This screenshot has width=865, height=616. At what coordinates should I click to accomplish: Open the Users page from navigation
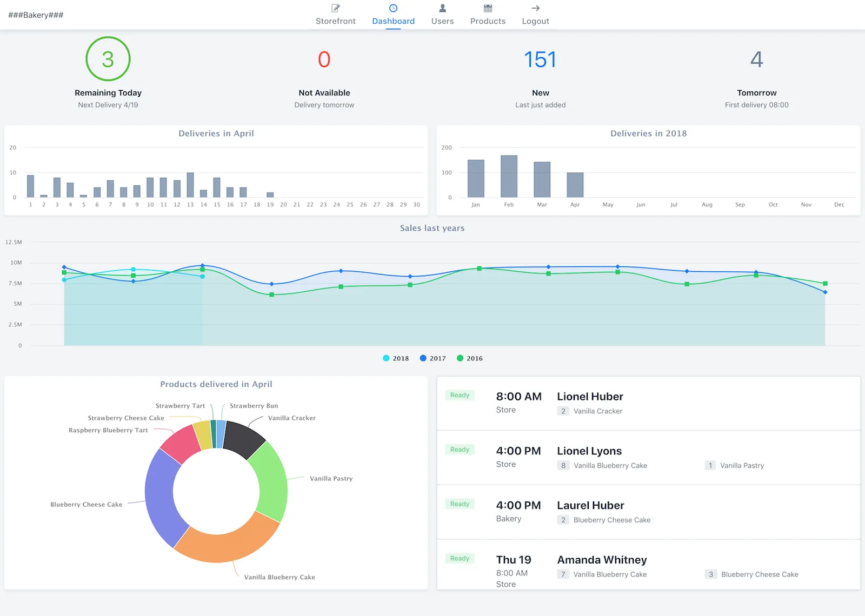point(442,21)
